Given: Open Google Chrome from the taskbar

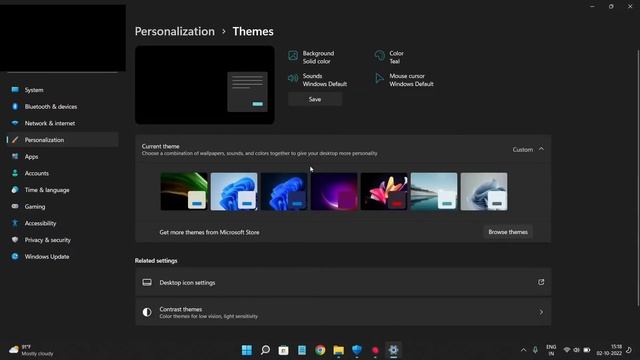Looking at the screenshot, I should [320, 350].
